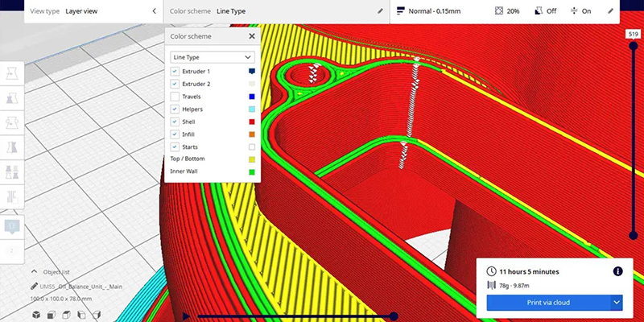The width and height of the screenshot is (644, 322).
Task: Click the layer slider top handle
Action: point(634,46)
